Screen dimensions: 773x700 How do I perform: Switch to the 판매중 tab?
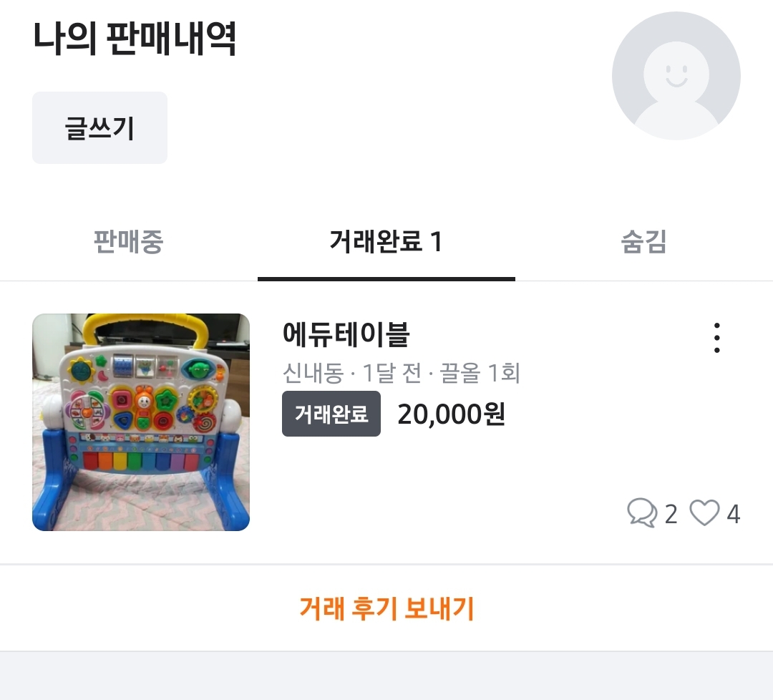[x=129, y=242]
